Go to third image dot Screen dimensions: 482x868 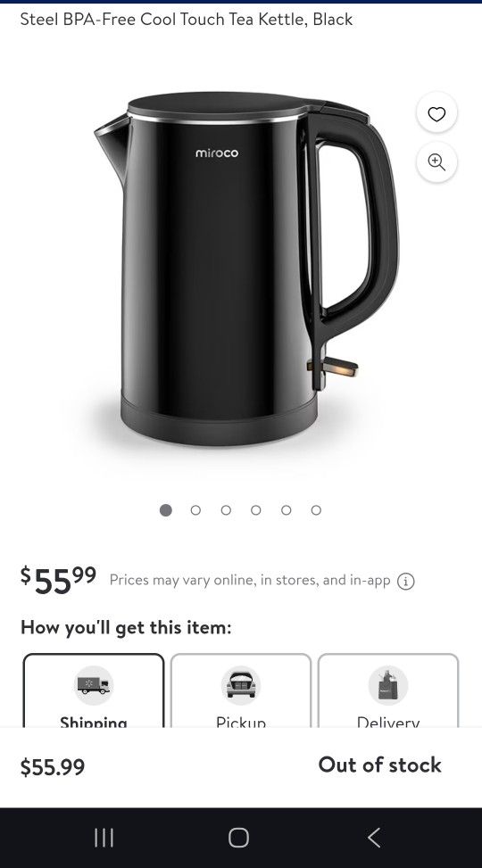226,510
